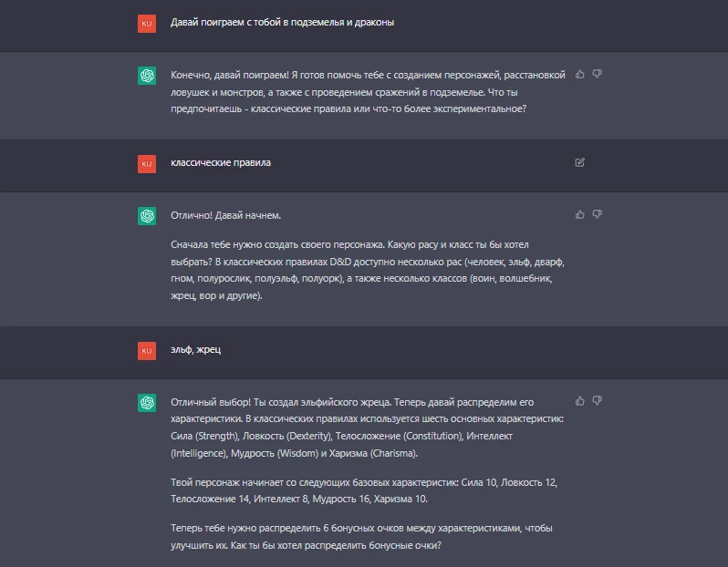Click ChatGPT logo beside 'Отличный выбор!' reply
The image size is (728, 567).
[147, 403]
